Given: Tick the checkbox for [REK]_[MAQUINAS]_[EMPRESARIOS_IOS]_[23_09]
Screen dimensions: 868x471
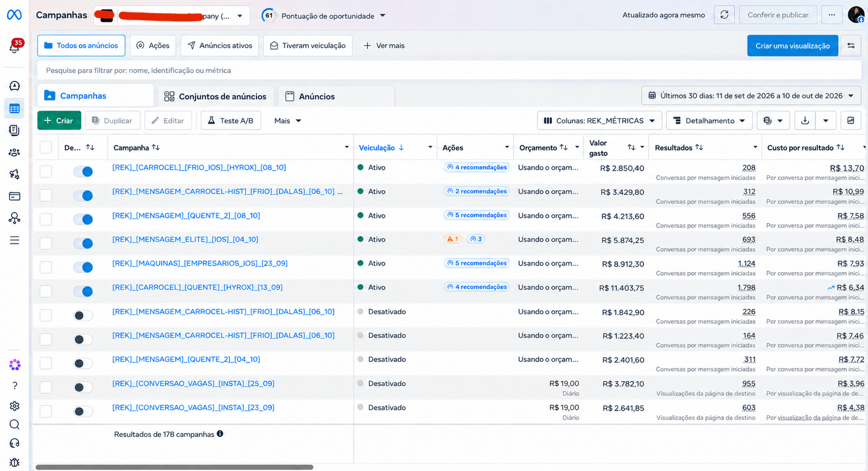Looking at the screenshot, I should (46, 267).
